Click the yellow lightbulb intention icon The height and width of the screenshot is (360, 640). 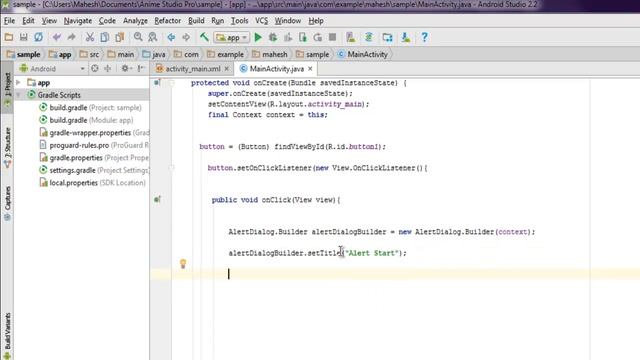[183, 264]
